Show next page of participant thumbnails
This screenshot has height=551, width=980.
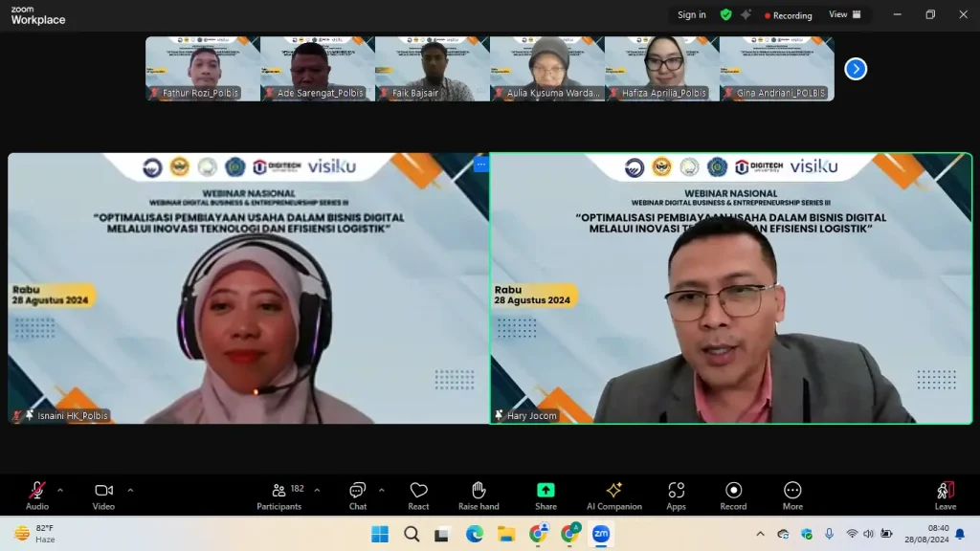tap(856, 69)
